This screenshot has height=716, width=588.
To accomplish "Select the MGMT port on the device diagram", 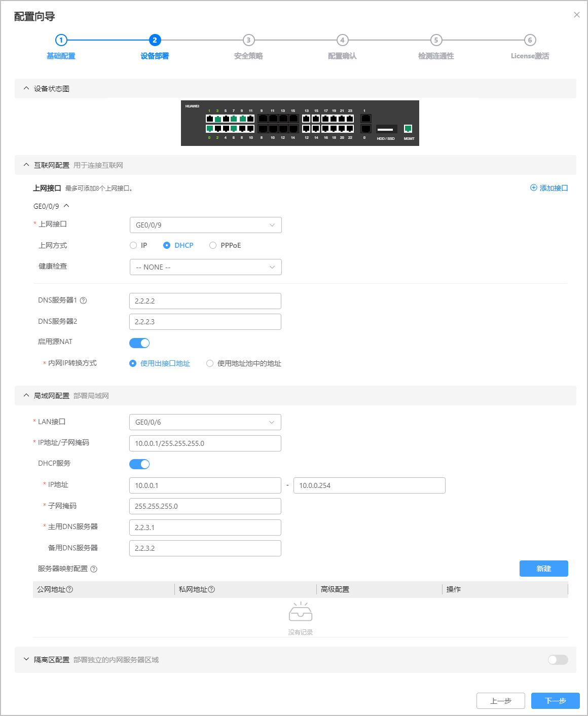I will point(408,129).
